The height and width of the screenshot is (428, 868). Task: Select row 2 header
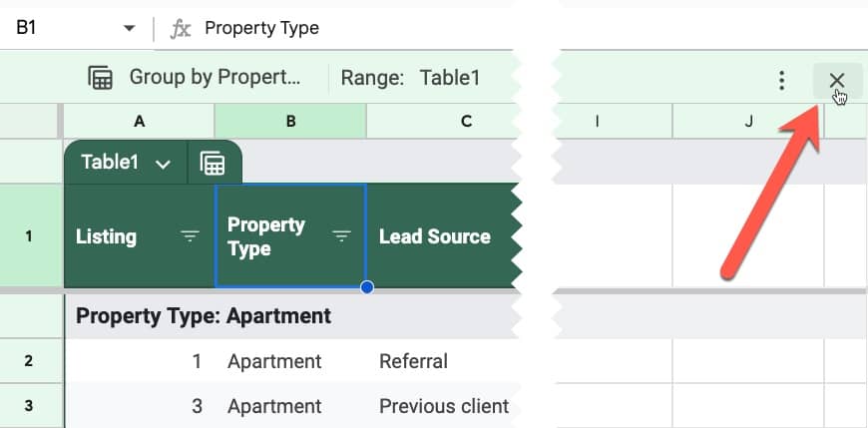(29, 361)
